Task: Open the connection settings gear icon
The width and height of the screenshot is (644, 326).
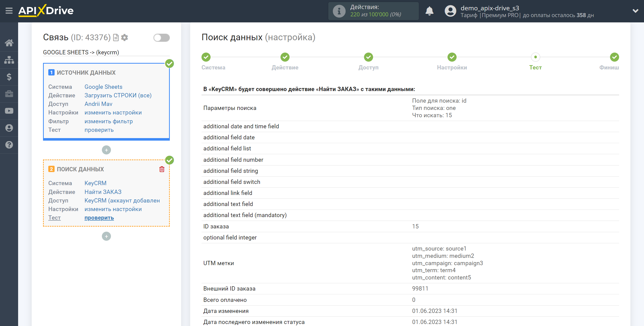Action: coord(125,37)
